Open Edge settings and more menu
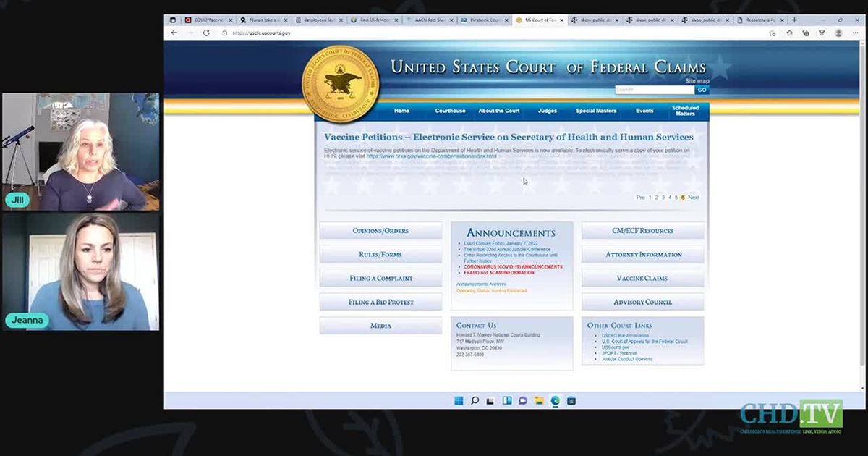This screenshot has height=456, width=868. 855,33
